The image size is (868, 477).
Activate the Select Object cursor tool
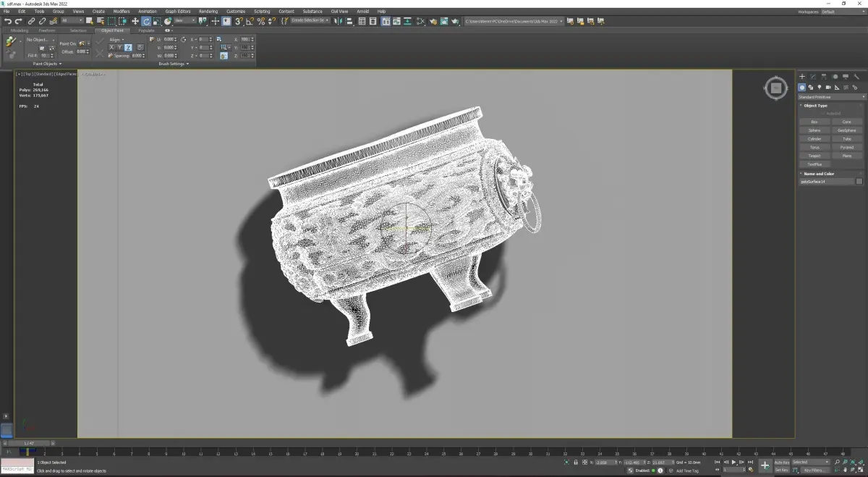tap(90, 21)
